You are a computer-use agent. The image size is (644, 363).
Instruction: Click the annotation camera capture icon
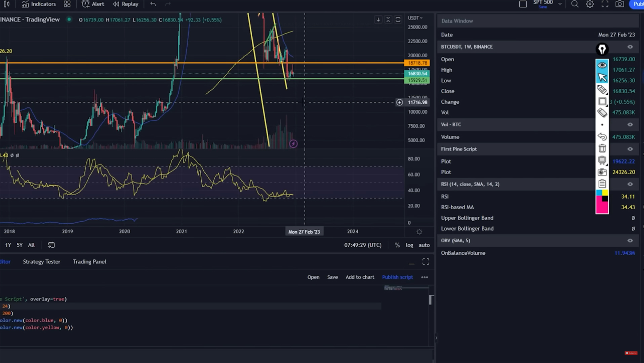coord(602,172)
